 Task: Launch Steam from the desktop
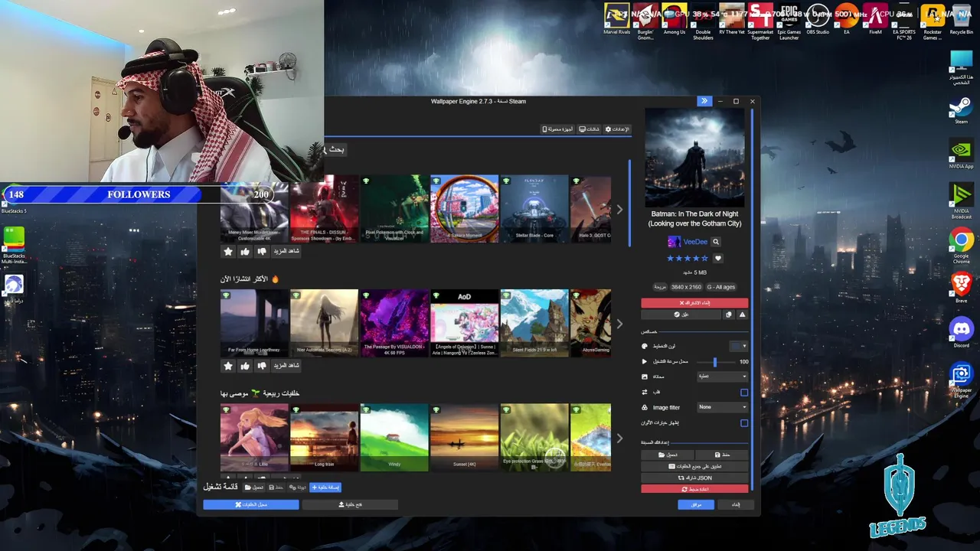pos(961,111)
